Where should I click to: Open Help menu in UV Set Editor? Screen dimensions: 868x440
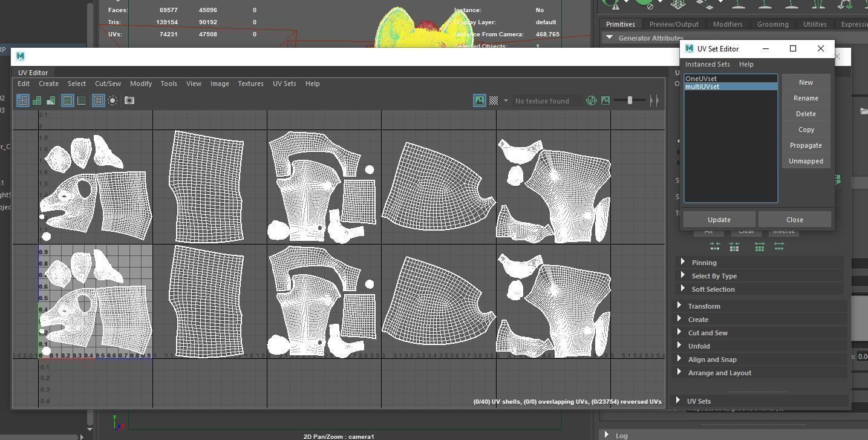[x=746, y=64]
